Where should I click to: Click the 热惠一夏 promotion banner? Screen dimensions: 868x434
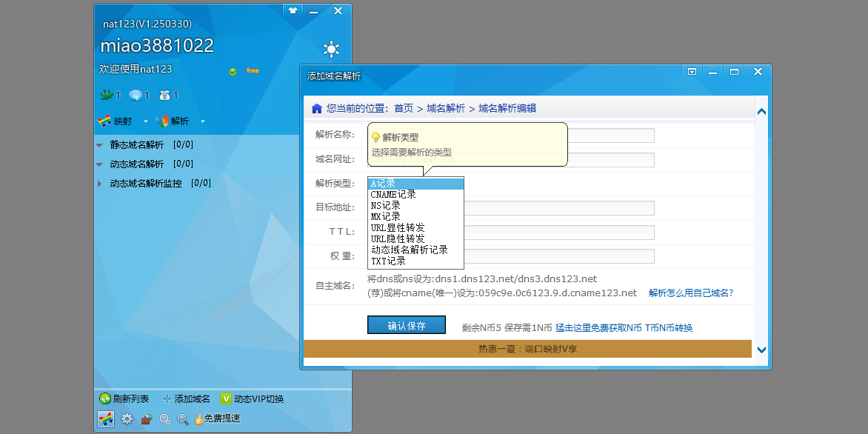[527, 350]
